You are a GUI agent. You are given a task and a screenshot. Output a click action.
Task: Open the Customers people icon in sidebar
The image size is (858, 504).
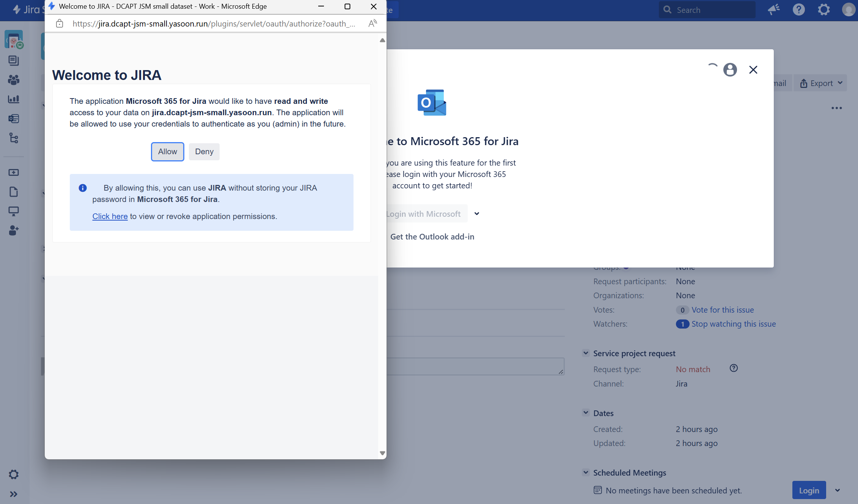coord(14,80)
